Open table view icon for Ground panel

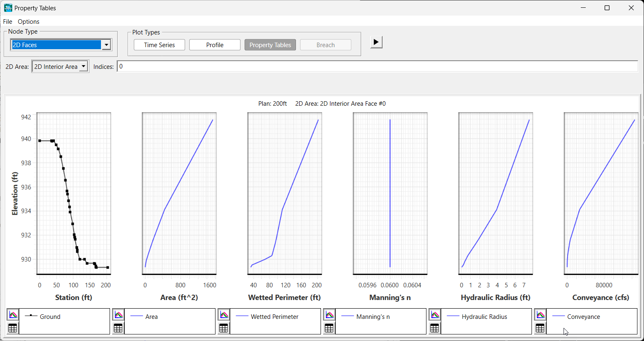point(13,328)
